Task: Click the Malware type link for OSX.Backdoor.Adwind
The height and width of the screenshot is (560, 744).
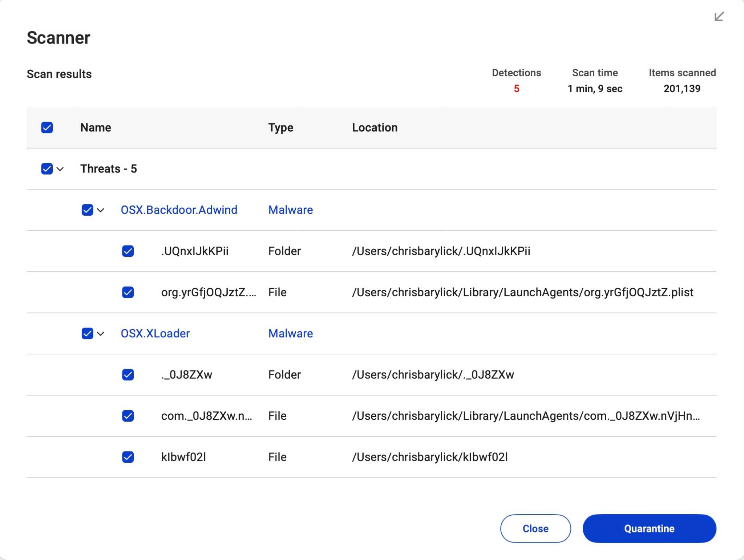Action: coord(290,210)
